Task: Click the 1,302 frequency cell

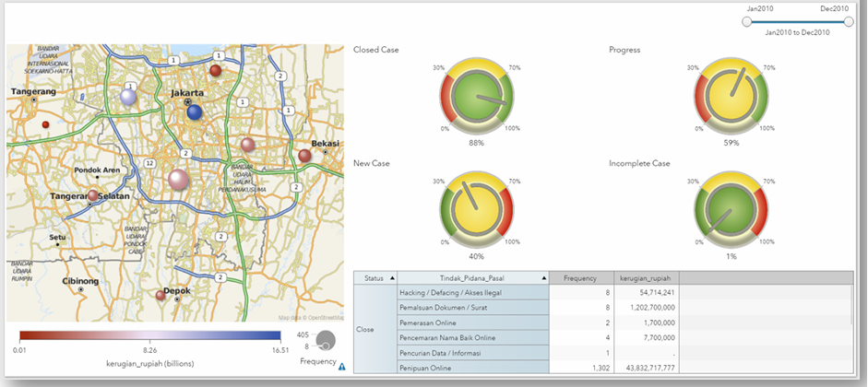Action: (581, 367)
